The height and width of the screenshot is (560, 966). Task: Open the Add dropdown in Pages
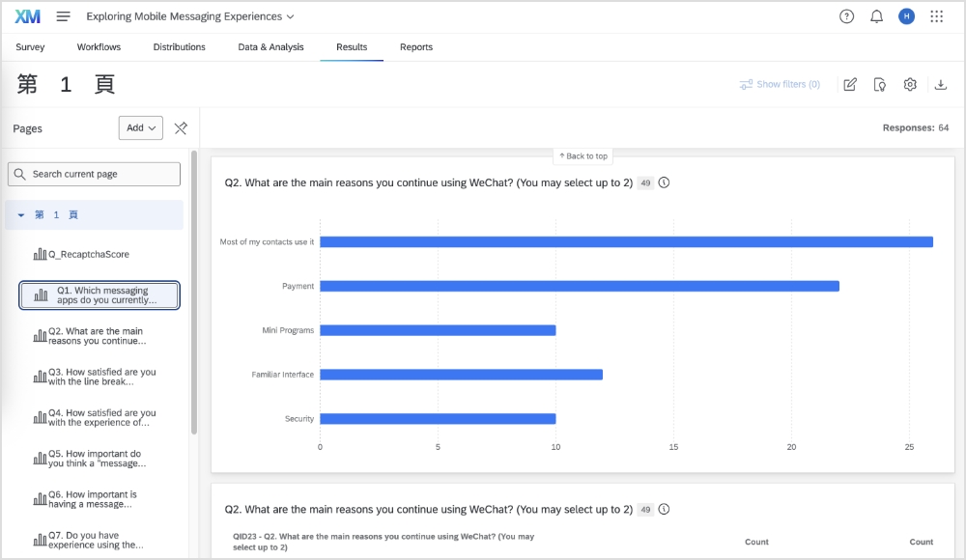pos(141,128)
